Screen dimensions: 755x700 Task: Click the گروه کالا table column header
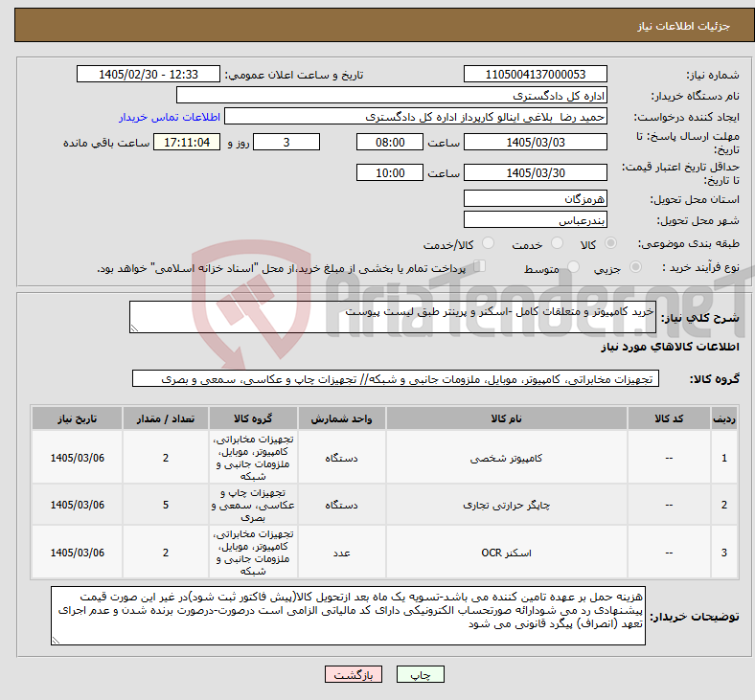tap(253, 418)
